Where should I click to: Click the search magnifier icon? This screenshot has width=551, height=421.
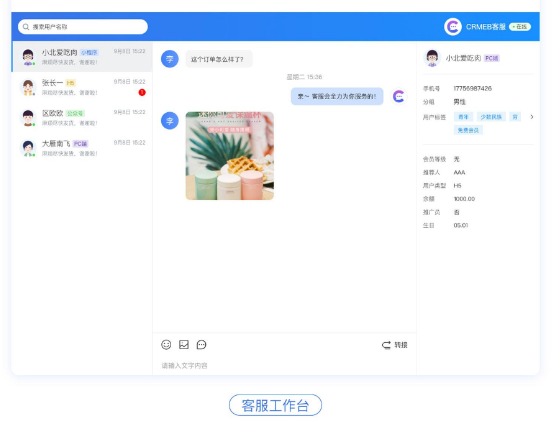[26, 27]
